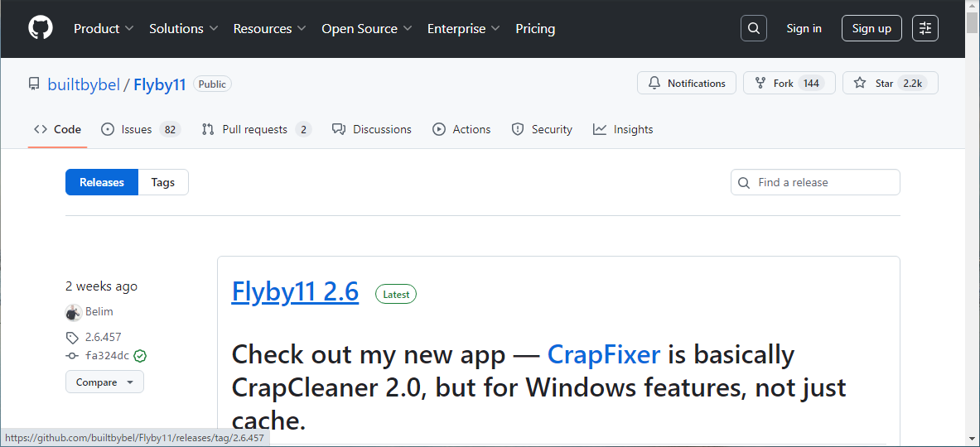Viewport: 980px width, 447px height.
Task: Open Belim's profile link
Action: pos(99,311)
